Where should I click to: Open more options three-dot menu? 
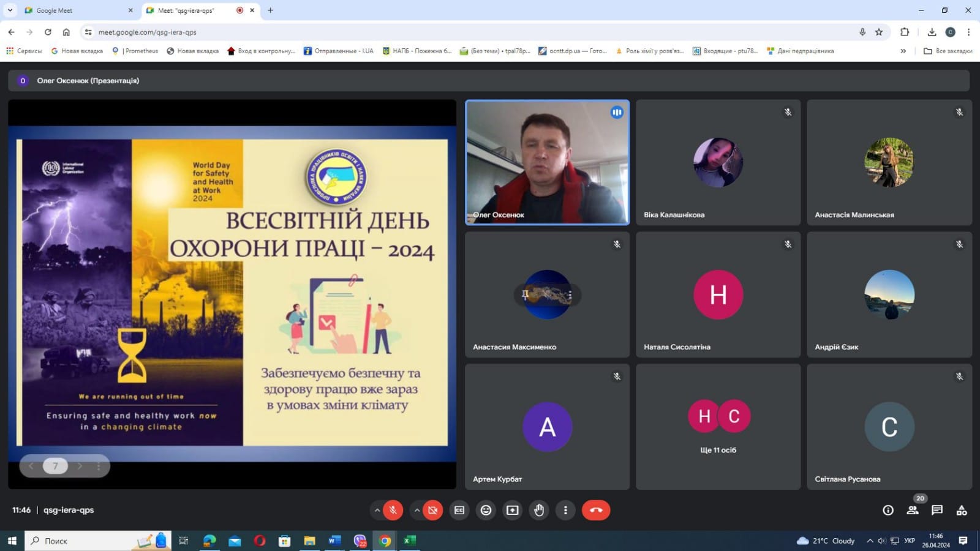(x=565, y=510)
